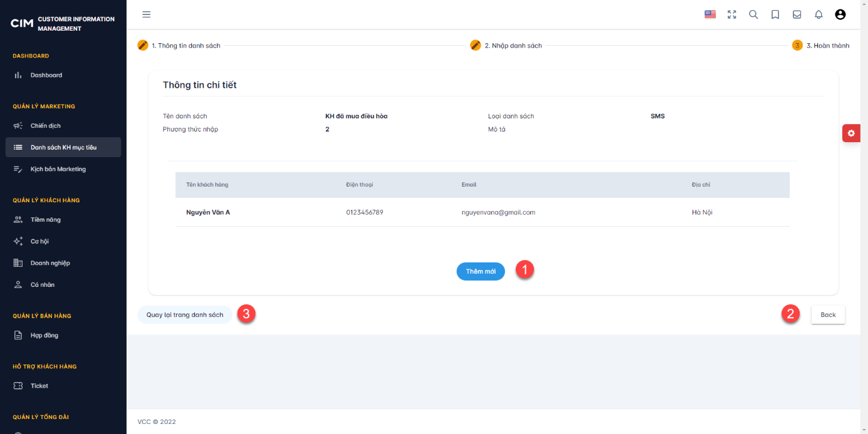This screenshot has height=434, width=868.
Task: Click customer name Nguyễn Văn A
Action: (x=208, y=212)
